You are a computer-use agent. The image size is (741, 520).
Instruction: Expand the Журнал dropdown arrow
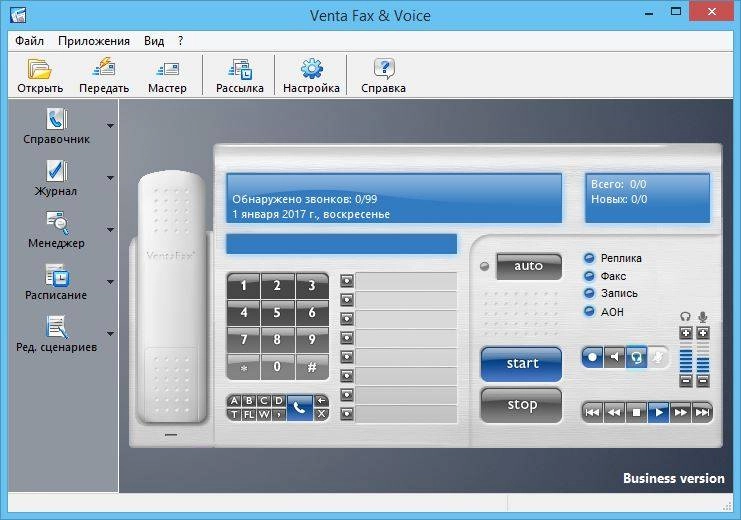110,178
